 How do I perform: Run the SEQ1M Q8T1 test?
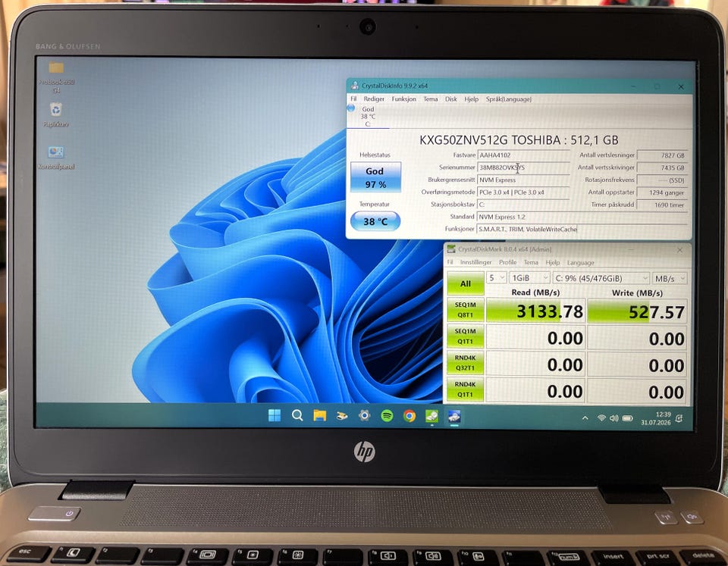coord(465,310)
